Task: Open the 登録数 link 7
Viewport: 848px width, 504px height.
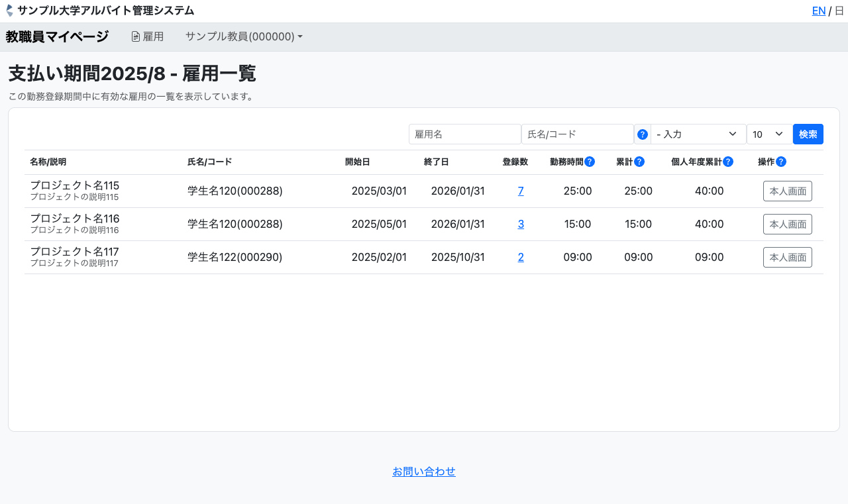Action: point(521,191)
